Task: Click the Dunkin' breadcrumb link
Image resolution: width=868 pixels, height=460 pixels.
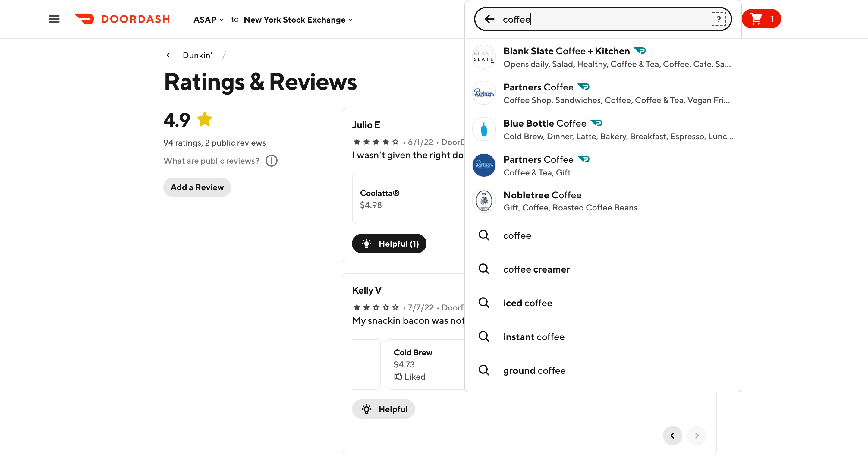Action: coord(197,55)
